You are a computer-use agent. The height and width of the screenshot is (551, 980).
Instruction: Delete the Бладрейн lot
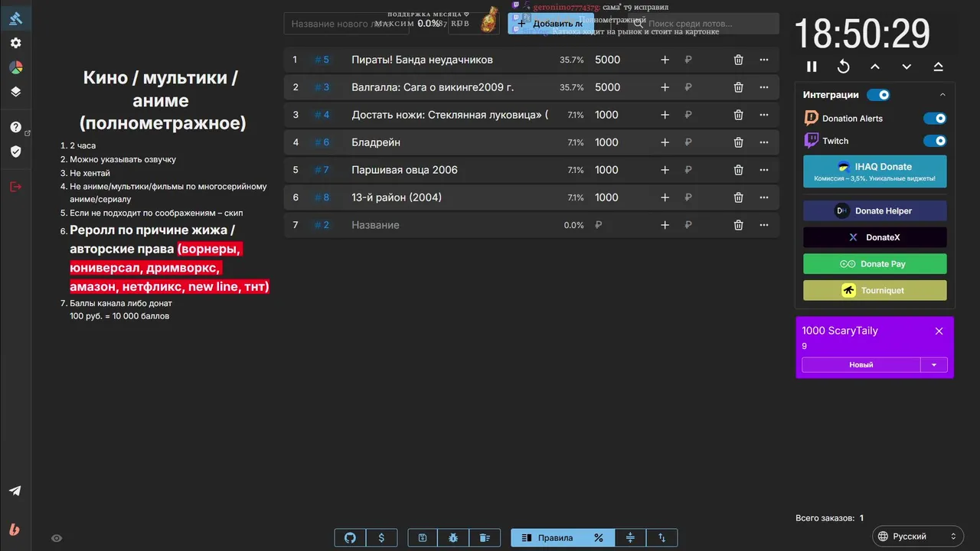click(738, 142)
